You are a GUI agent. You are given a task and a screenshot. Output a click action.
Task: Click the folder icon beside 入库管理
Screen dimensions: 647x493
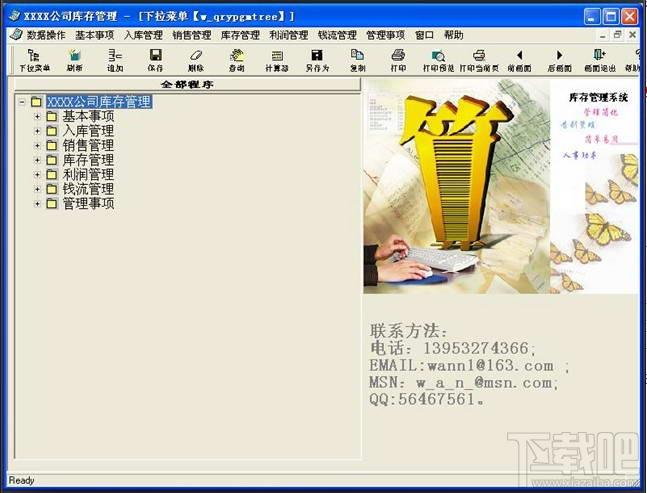[52, 131]
